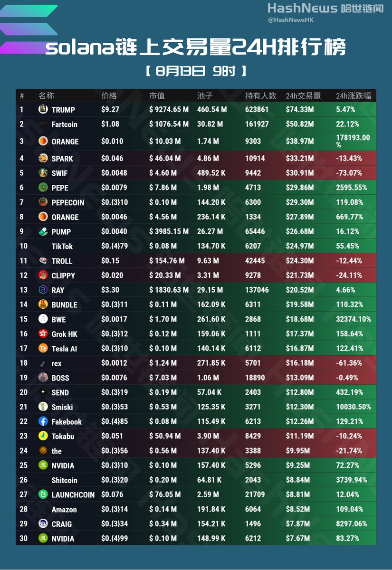Click TRUMP's holder count 623861
Screen dimensions: 392x570
pyautogui.click(x=257, y=110)
